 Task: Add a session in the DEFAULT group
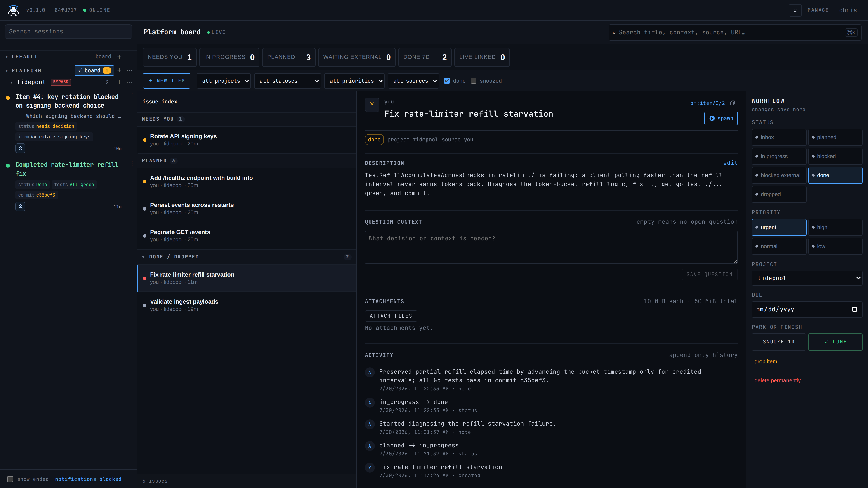tap(119, 56)
